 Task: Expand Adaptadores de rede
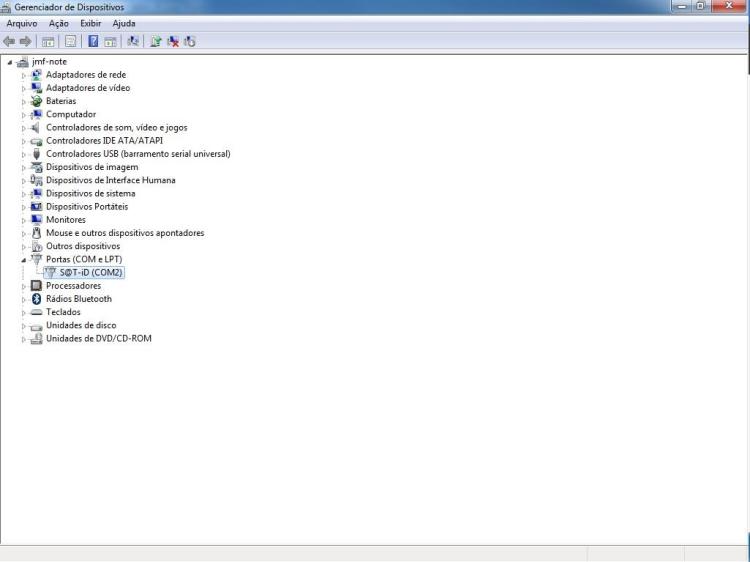pyautogui.click(x=23, y=76)
